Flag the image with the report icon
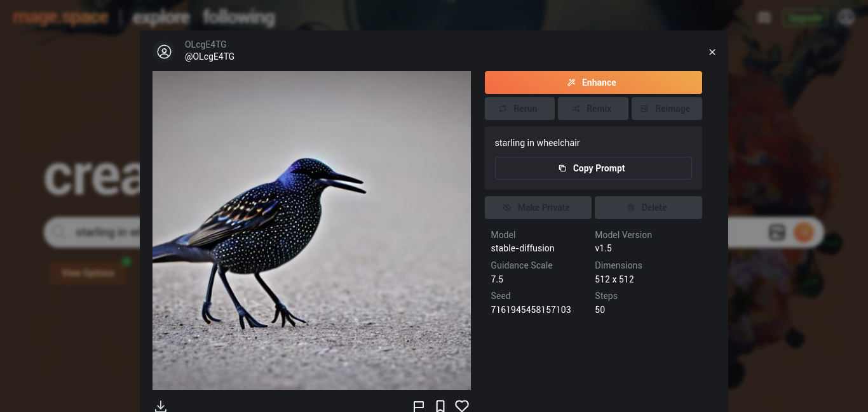The height and width of the screenshot is (412, 868). tap(419, 406)
